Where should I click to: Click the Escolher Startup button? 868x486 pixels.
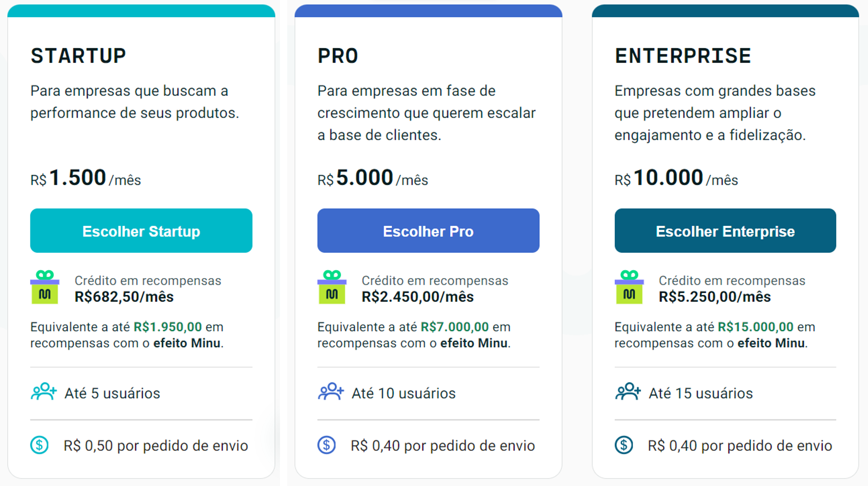click(141, 231)
